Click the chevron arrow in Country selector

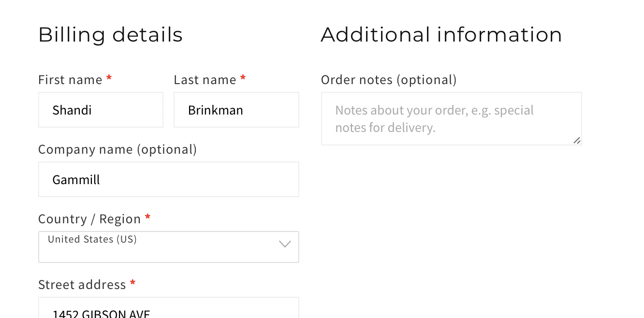(285, 244)
